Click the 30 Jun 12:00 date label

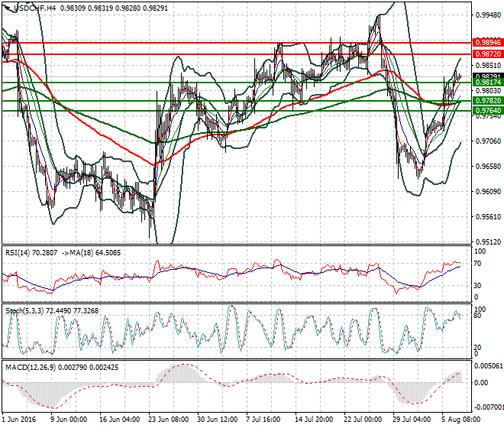(218, 420)
